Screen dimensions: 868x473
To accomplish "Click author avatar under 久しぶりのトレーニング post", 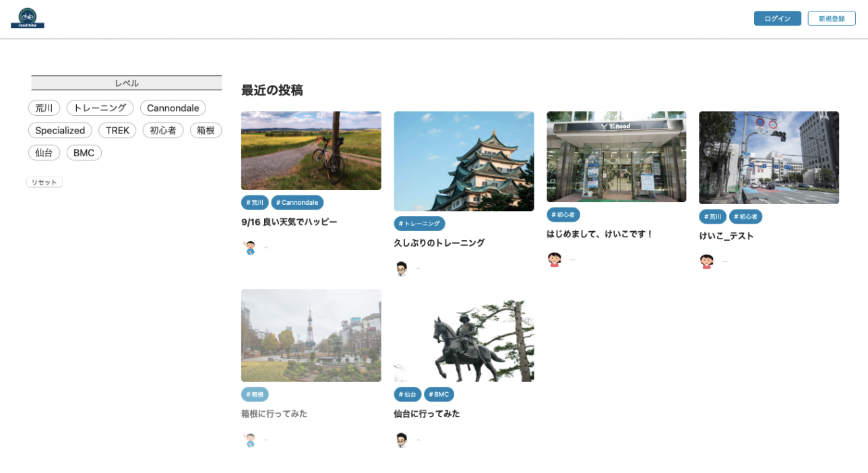I will click(402, 269).
